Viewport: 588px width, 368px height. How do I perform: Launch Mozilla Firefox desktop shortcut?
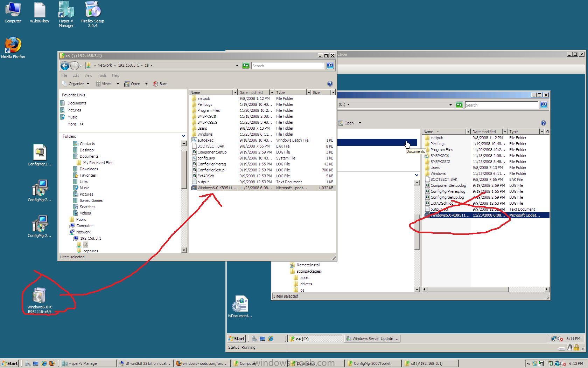click(x=13, y=48)
